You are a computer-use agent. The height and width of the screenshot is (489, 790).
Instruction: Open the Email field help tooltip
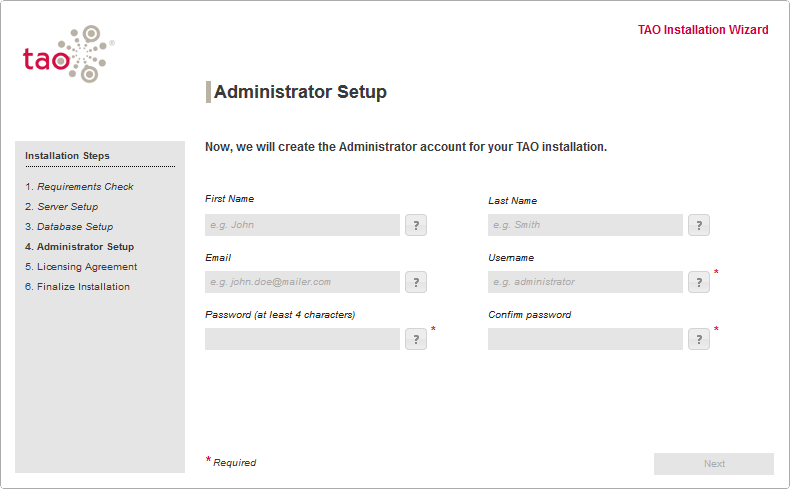(x=416, y=282)
